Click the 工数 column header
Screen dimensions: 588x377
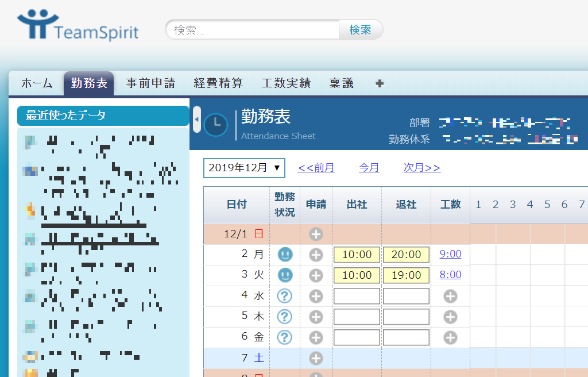[450, 205]
